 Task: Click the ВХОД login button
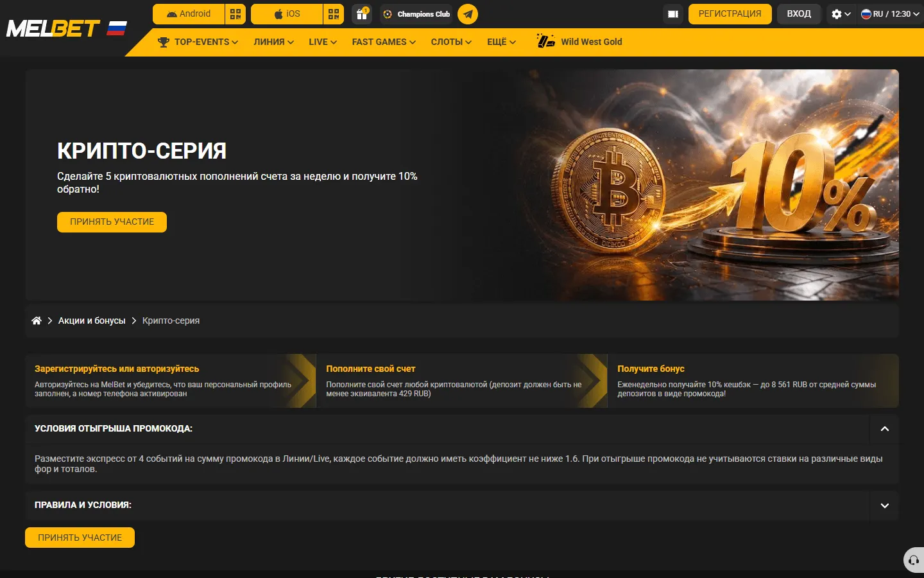pos(799,14)
